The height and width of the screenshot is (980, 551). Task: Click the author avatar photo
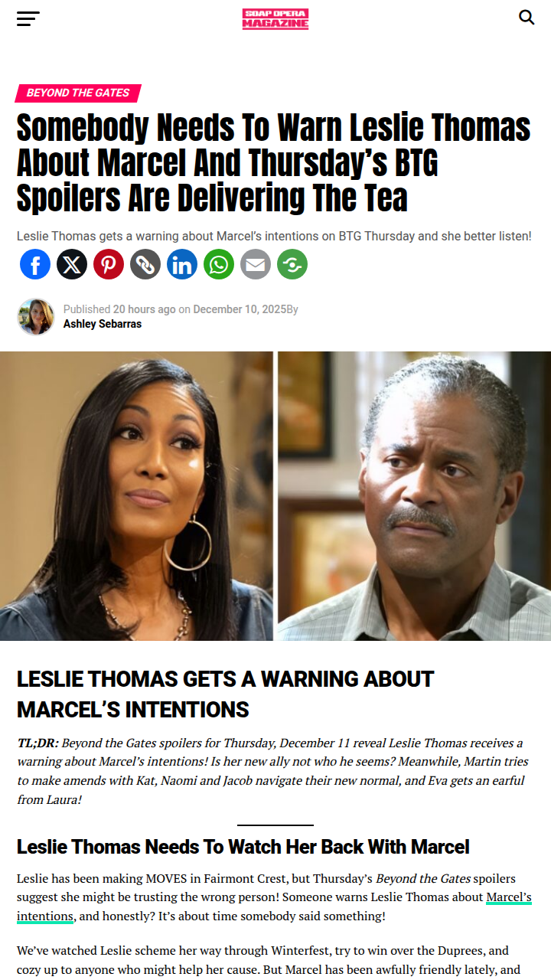tap(36, 316)
